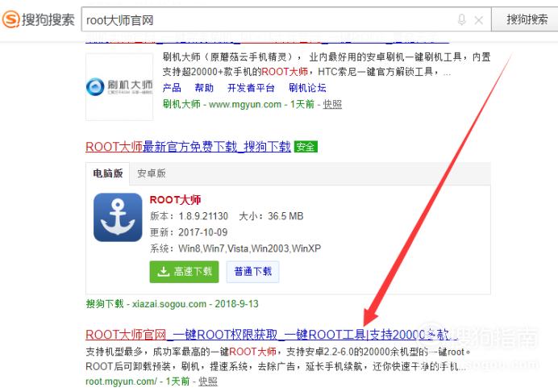558x392 pixels.
Task: Open the 开发者平台 sublink
Action: (x=251, y=88)
